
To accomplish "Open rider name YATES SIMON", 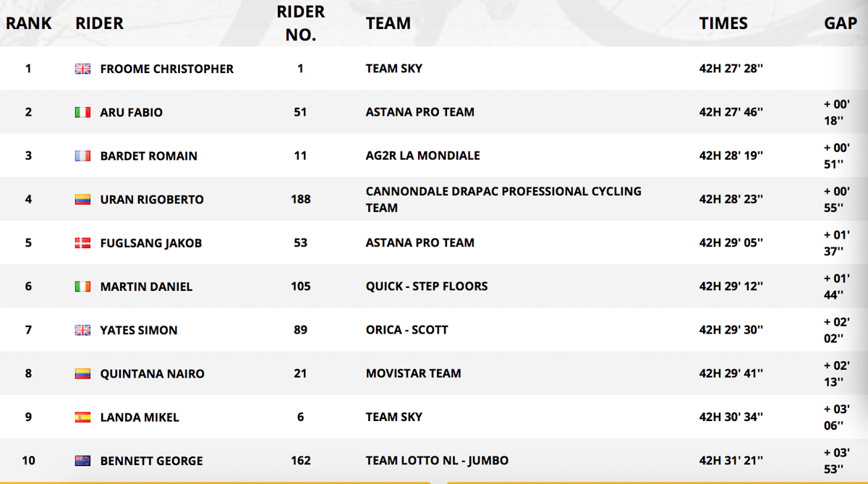I will (139, 331).
